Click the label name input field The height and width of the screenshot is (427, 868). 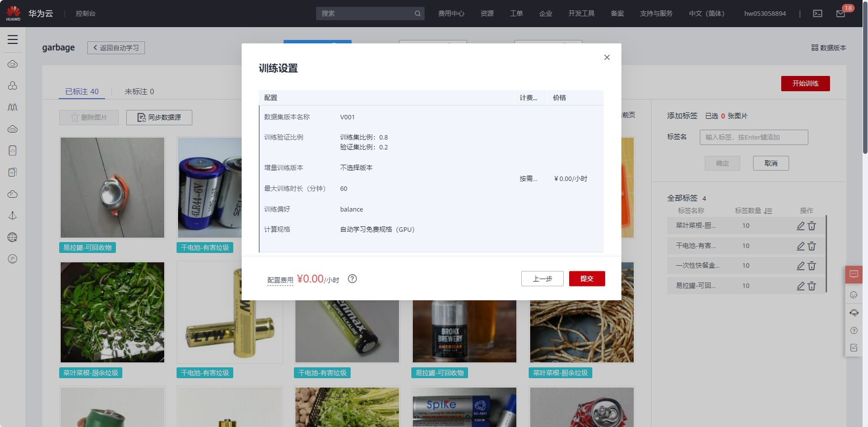[754, 137]
